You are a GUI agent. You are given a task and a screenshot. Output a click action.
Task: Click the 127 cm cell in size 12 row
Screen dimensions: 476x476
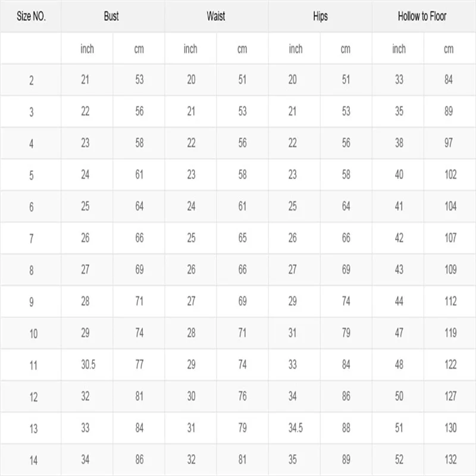(x=450, y=396)
